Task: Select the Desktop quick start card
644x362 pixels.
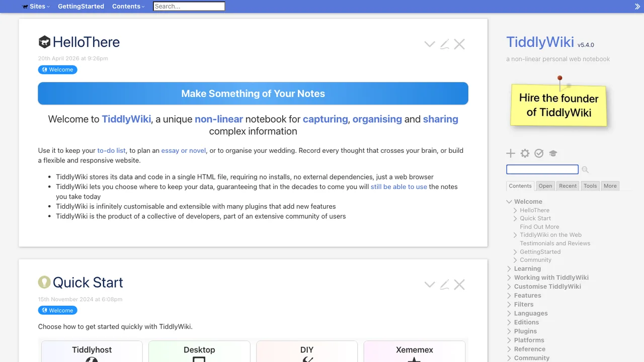Action: tap(199, 351)
